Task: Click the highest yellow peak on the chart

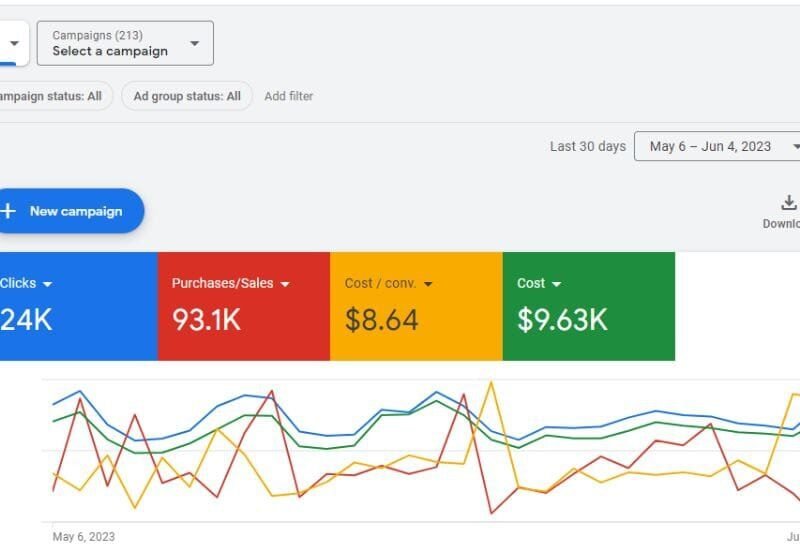Action: click(x=489, y=383)
